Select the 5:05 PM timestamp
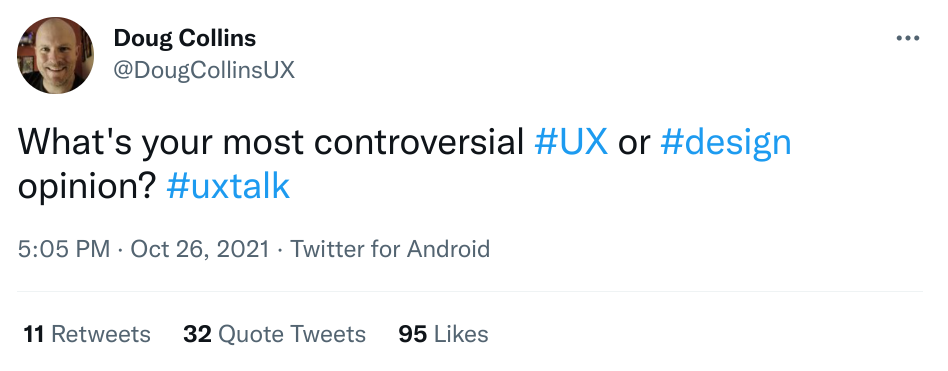 pos(63,249)
